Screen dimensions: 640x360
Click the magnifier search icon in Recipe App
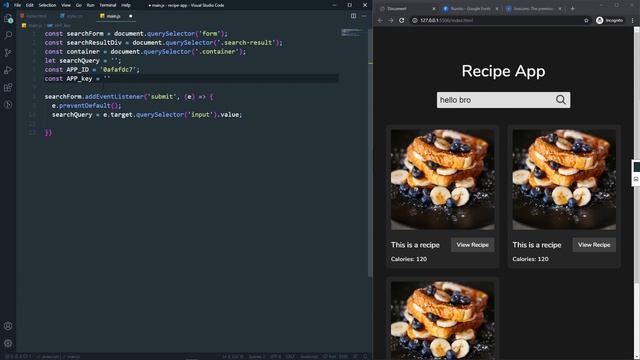coord(561,100)
